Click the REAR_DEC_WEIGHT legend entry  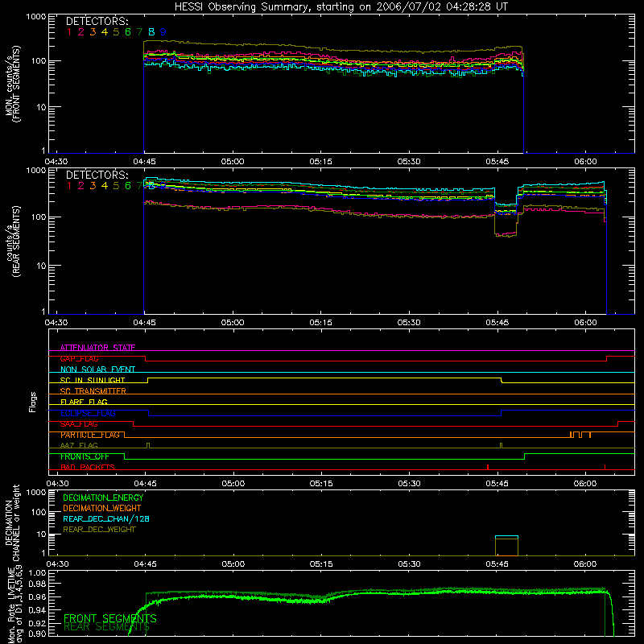[99, 530]
